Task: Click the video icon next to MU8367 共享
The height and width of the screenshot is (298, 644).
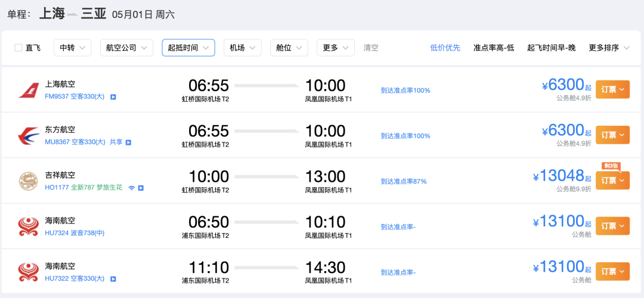Action: coord(129,142)
